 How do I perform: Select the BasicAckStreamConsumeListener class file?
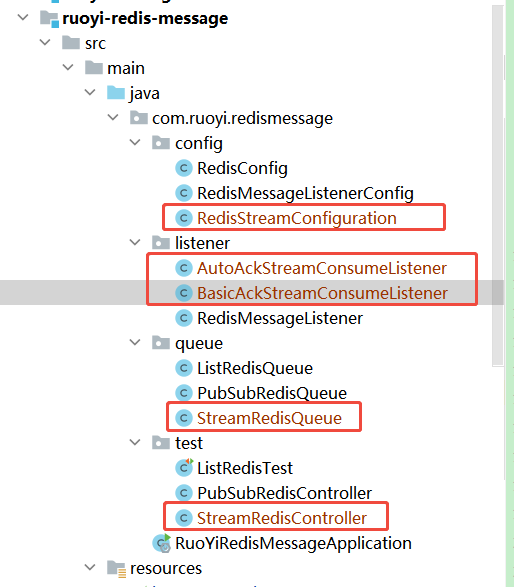click(322, 293)
